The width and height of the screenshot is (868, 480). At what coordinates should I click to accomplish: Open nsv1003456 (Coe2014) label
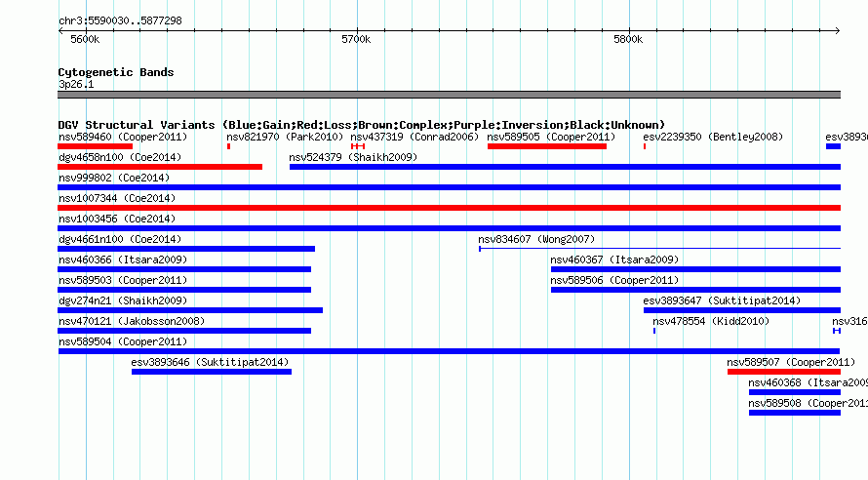coord(117,219)
